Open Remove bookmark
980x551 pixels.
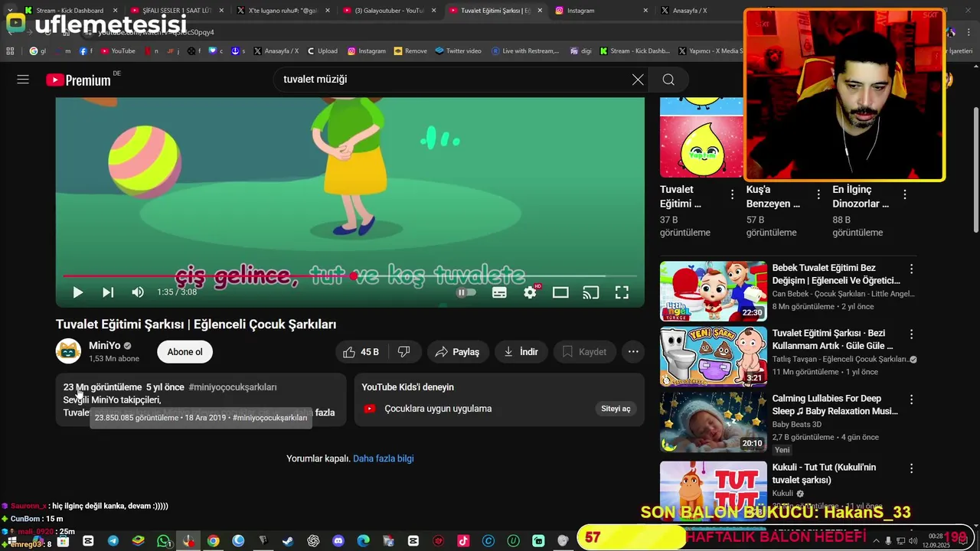point(410,51)
